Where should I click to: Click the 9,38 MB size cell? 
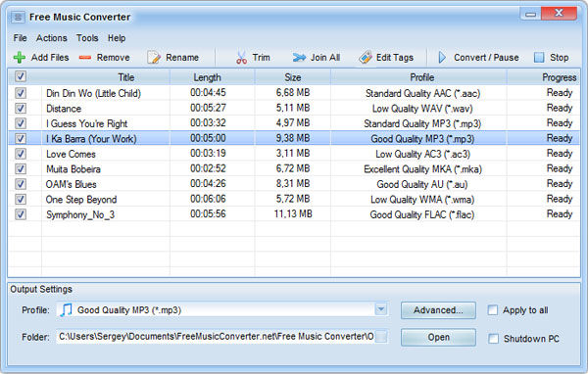pos(293,138)
